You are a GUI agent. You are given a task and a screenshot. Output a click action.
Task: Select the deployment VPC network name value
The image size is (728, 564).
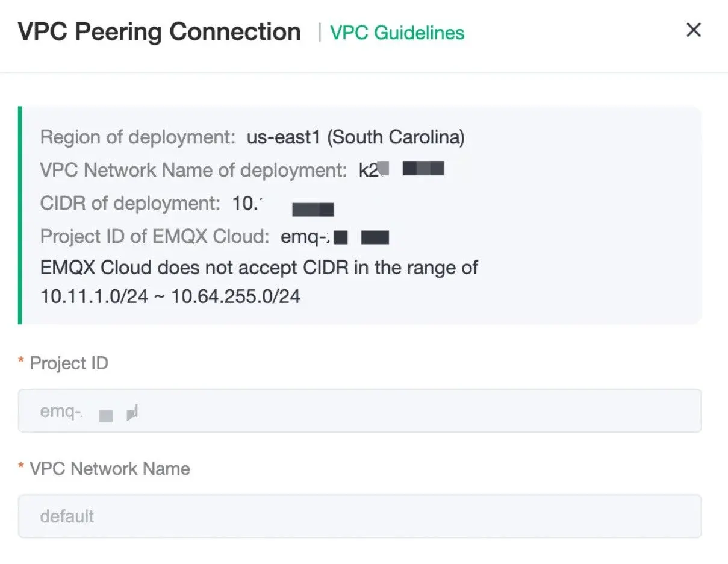(401, 170)
